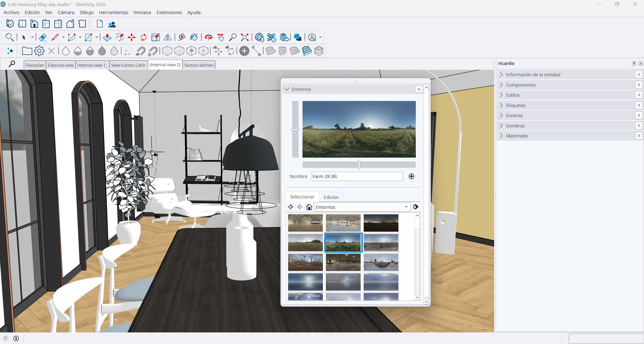
Task: Click the blue-highlighted mesh sandbox icon
Action: coord(307,51)
